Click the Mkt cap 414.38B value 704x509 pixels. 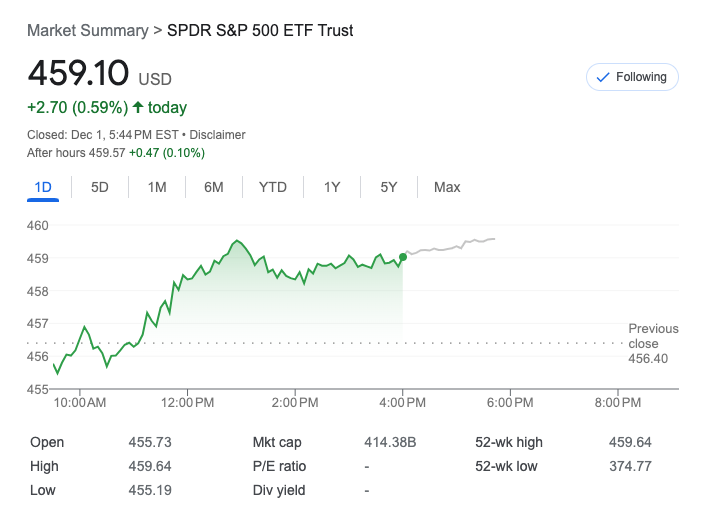coord(390,442)
